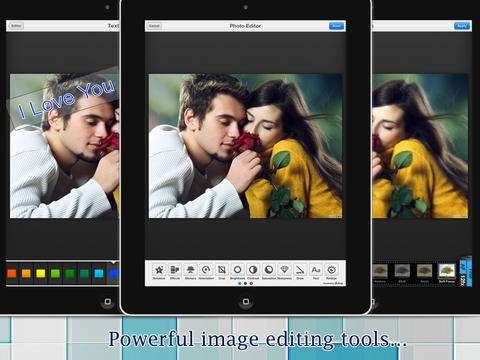Select the muted sepia effect thumbnail before Soft Focus
Screen dimensions: 480x360
pos(424,271)
